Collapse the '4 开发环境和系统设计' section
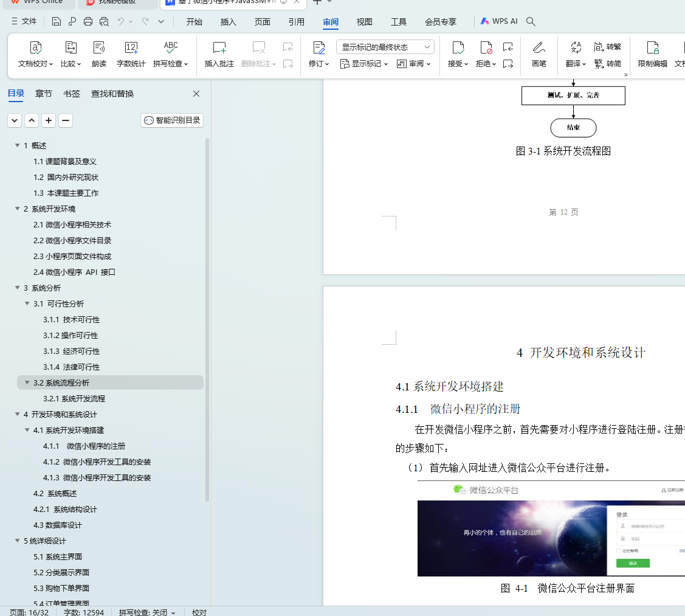Screen dimensions: 685x616 pos(18,414)
